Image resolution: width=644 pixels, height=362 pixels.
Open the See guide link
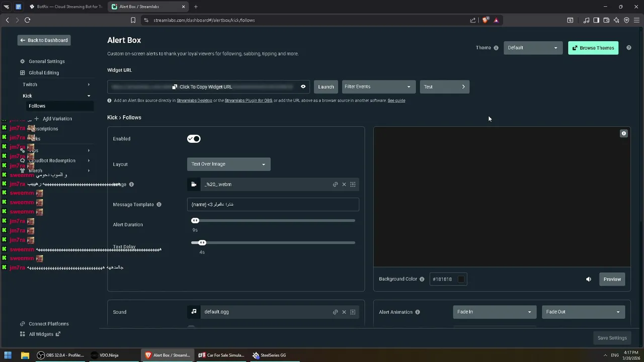[x=396, y=101]
